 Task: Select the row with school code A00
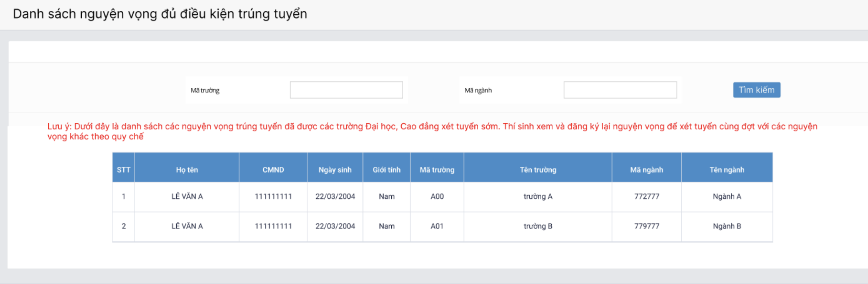coord(437,197)
